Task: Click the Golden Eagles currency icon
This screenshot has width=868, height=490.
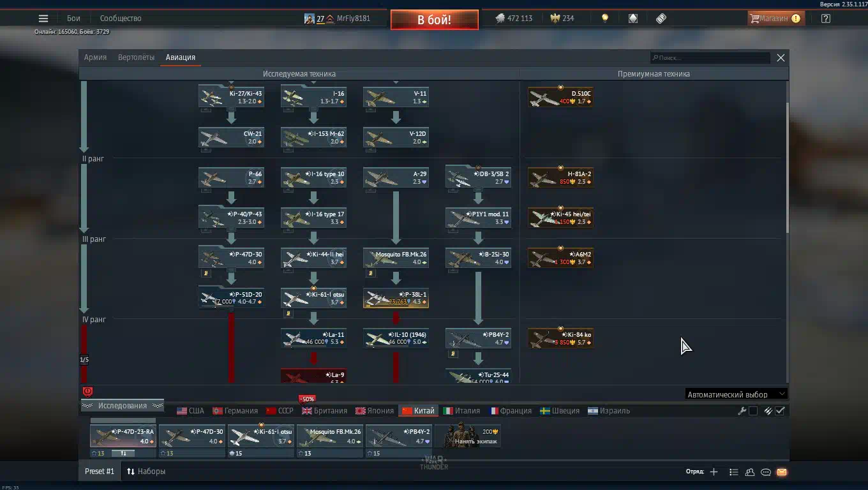Action: pos(555,19)
